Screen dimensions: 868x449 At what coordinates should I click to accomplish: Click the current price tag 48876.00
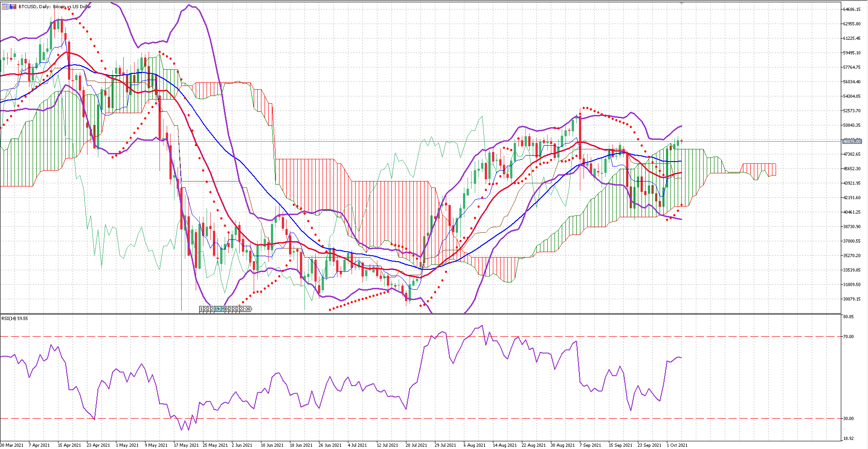click(852, 141)
